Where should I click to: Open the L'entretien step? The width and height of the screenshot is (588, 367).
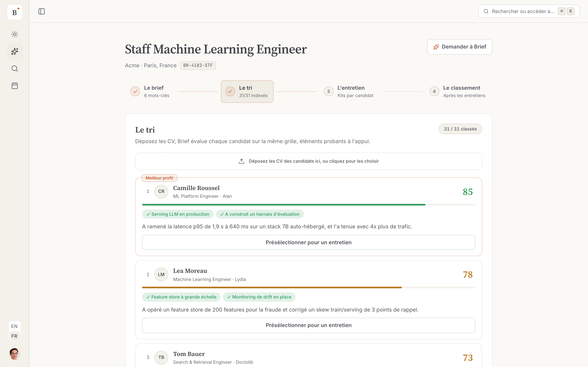[x=349, y=92]
